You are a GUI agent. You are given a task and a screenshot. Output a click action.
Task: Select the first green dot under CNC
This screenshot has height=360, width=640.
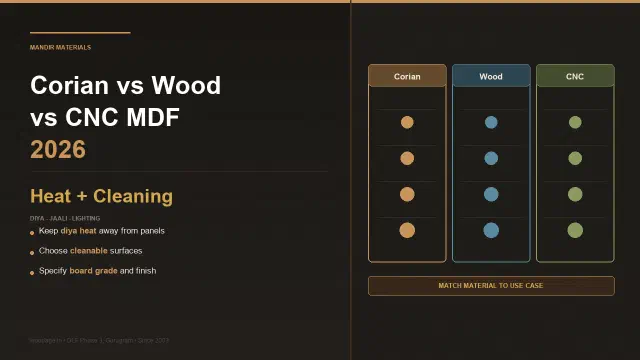click(575, 122)
